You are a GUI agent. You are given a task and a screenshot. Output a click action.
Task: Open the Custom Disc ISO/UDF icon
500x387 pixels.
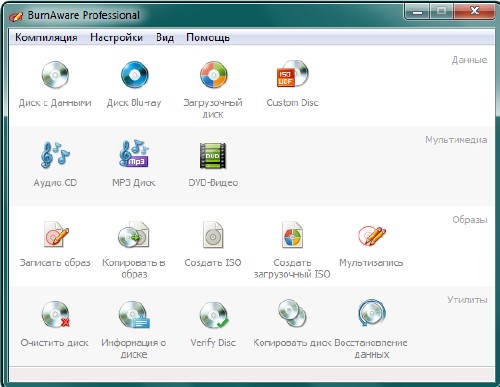292,74
